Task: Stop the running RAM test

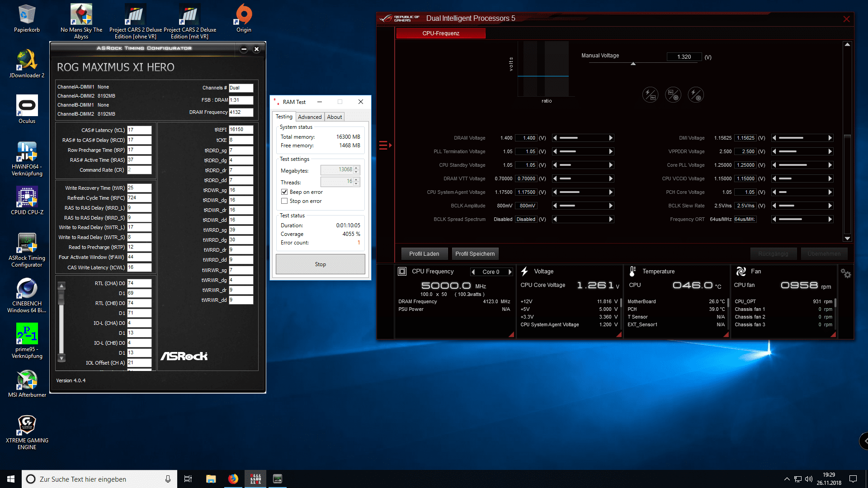Action: click(x=320, y=264)
